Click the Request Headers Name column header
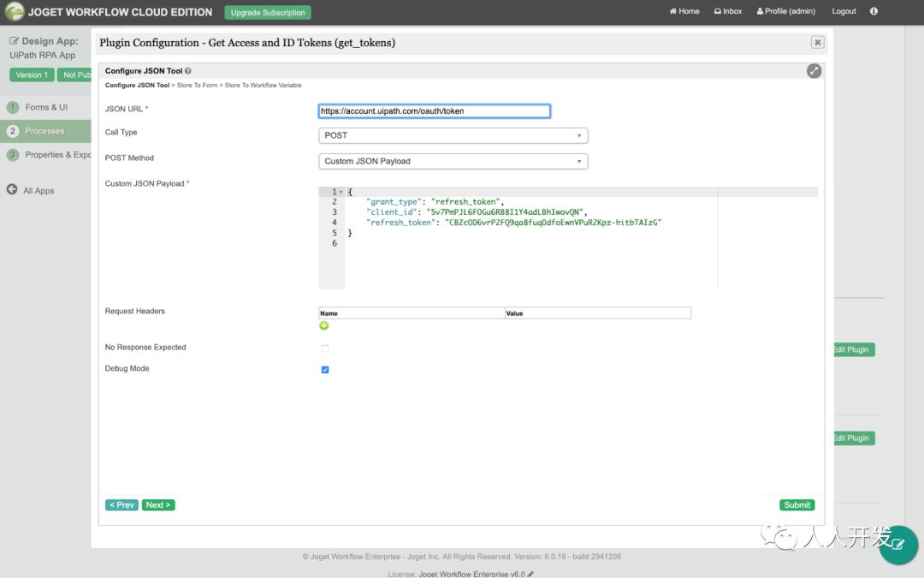924x578 pixels. [x=412, y=313]
